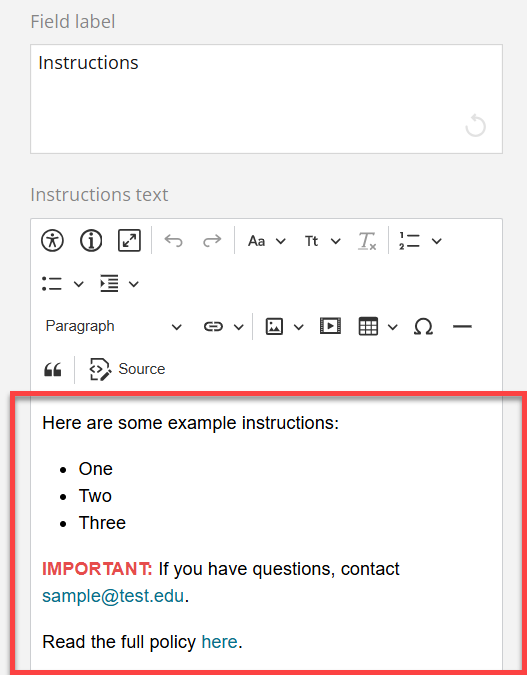This screenshot has height=675, width=527.
Task: Open the Aa text format menu
Action: 257,241
